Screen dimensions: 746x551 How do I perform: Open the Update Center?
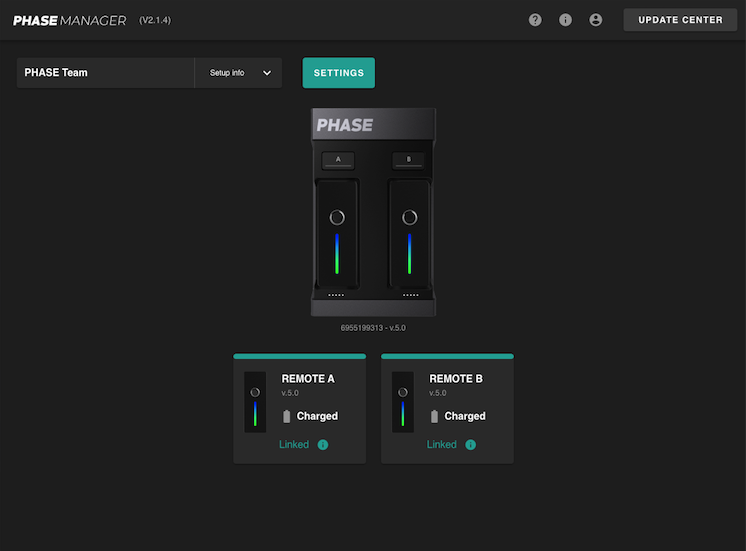(680, 20)
